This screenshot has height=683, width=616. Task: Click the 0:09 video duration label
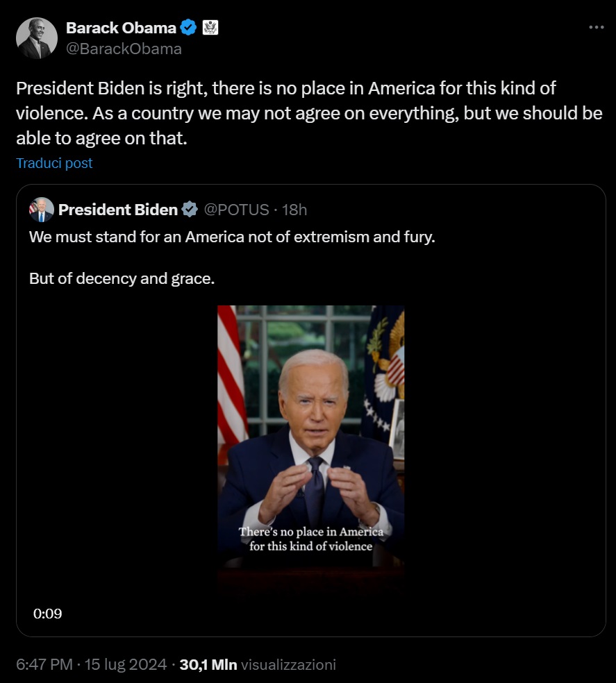pos(48,614)
